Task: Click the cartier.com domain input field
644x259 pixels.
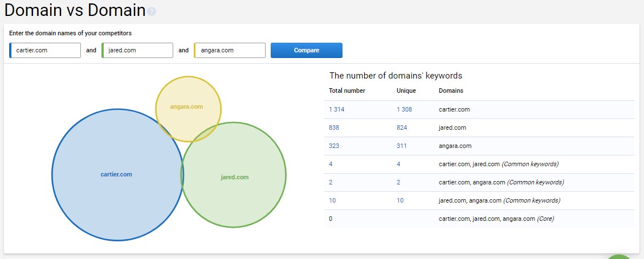Action: point(45,51)
